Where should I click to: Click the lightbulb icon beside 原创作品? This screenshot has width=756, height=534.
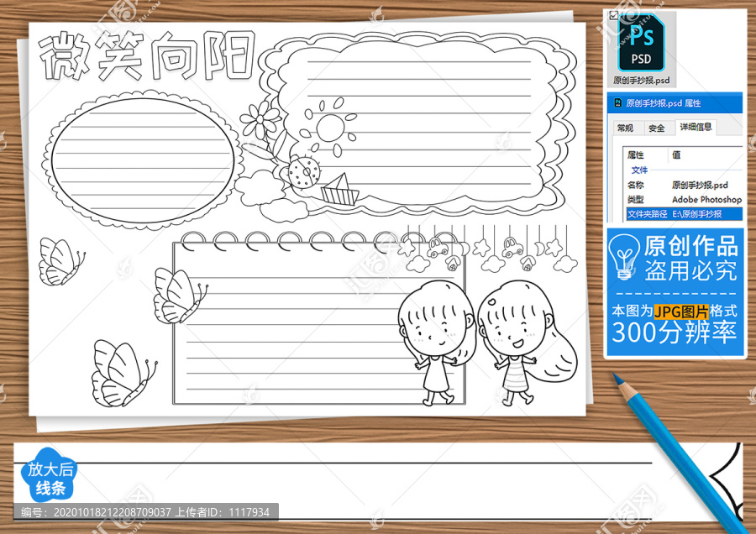coord(624,257)
